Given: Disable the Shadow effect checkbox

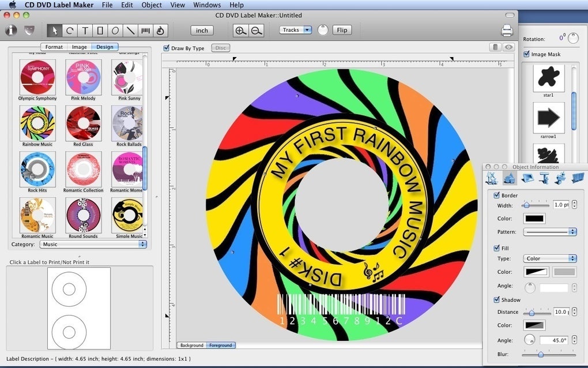Looking at the screenshot, I should click(x=497, y=299).
